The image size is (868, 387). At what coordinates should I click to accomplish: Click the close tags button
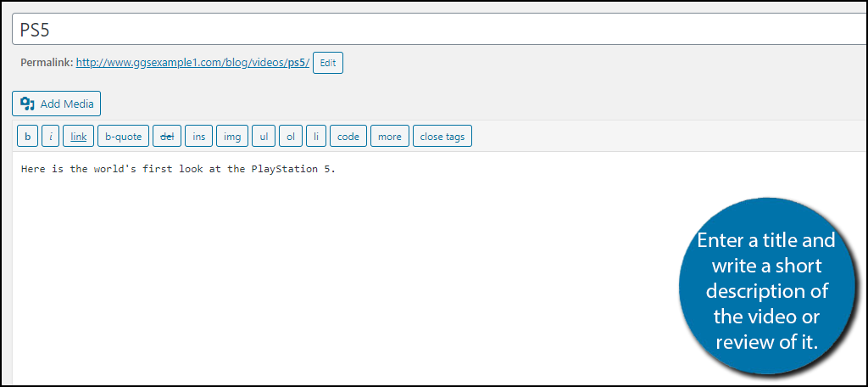(x=442, y=137)
